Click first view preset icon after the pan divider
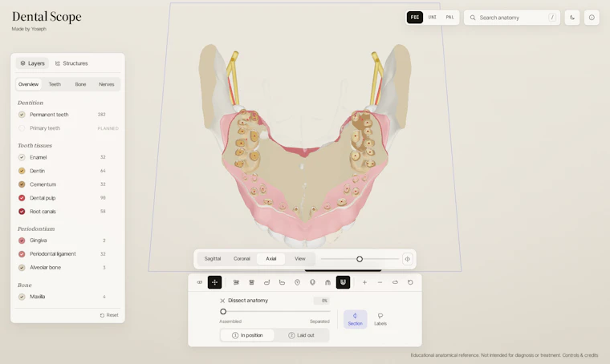Screen dimensions: 610x364 [x=236, y=282]
